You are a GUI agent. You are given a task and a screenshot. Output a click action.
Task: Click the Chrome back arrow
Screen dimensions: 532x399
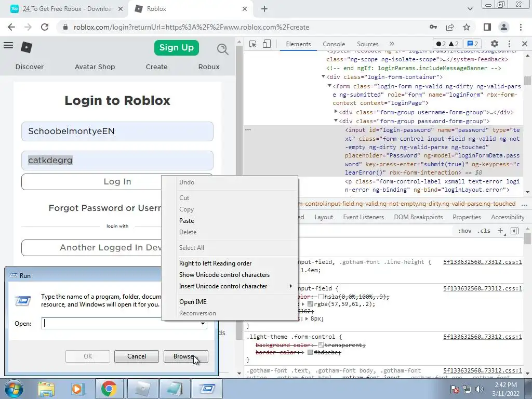click(11, 27)
